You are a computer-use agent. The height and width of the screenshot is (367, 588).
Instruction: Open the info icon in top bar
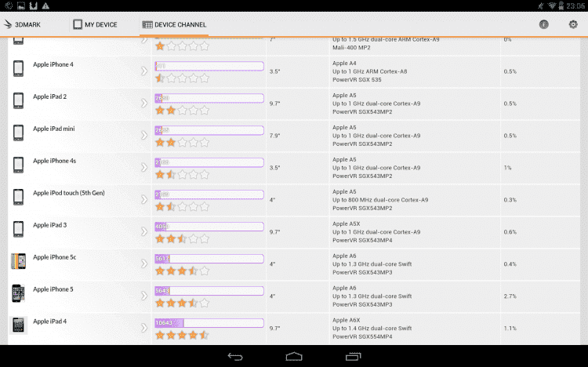pyautogui.click(x=544, y=25)
